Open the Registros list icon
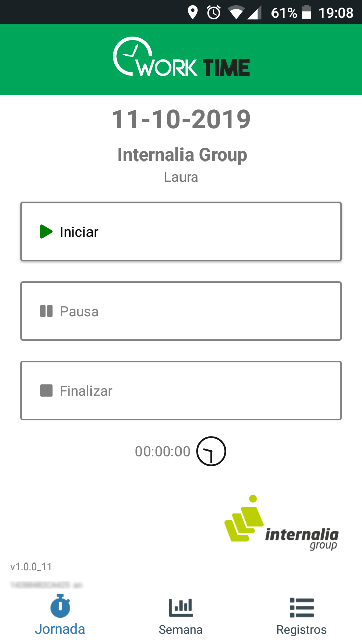Viewport: 362px width, 644px height. (x=301, y=607)
